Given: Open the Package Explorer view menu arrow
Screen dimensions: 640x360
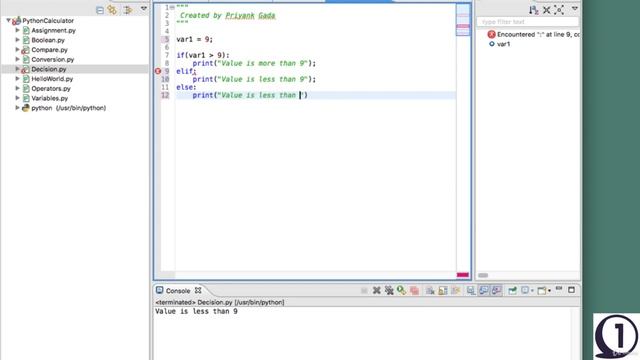Looking at the screenshot, I should point(144,9).
